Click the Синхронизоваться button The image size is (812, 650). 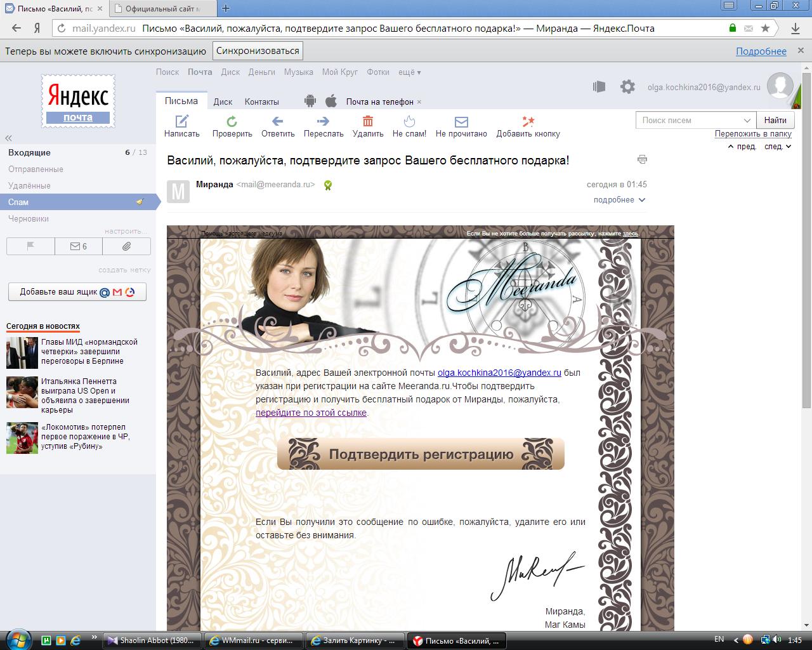click(258, 51)
